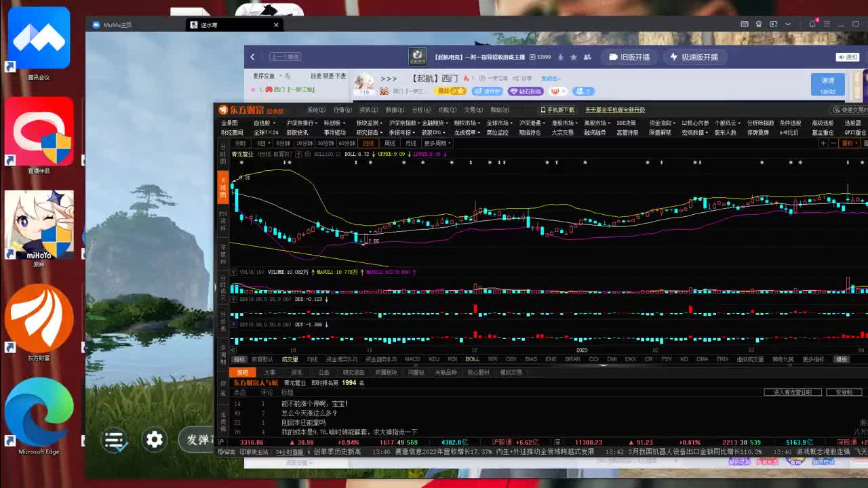The image size is (868, 488).
Task: Close the 逆水寒 tab
Action: tap(276, 25)
